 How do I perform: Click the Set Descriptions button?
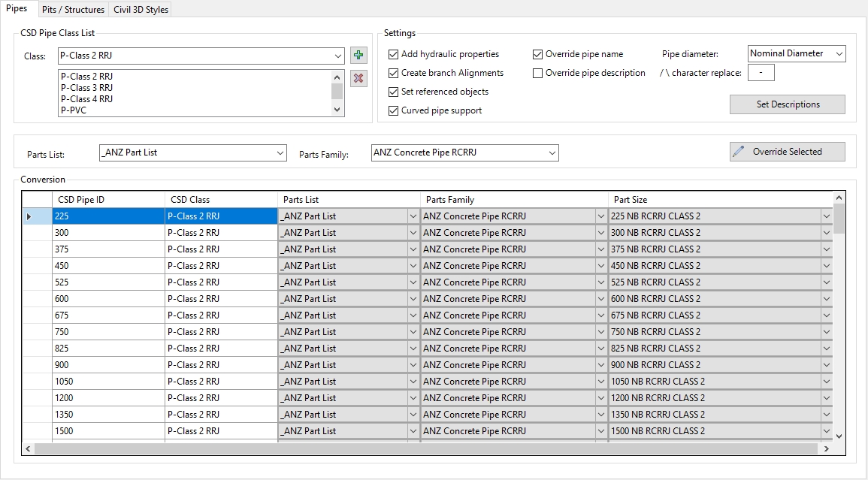tap(787, 104)
